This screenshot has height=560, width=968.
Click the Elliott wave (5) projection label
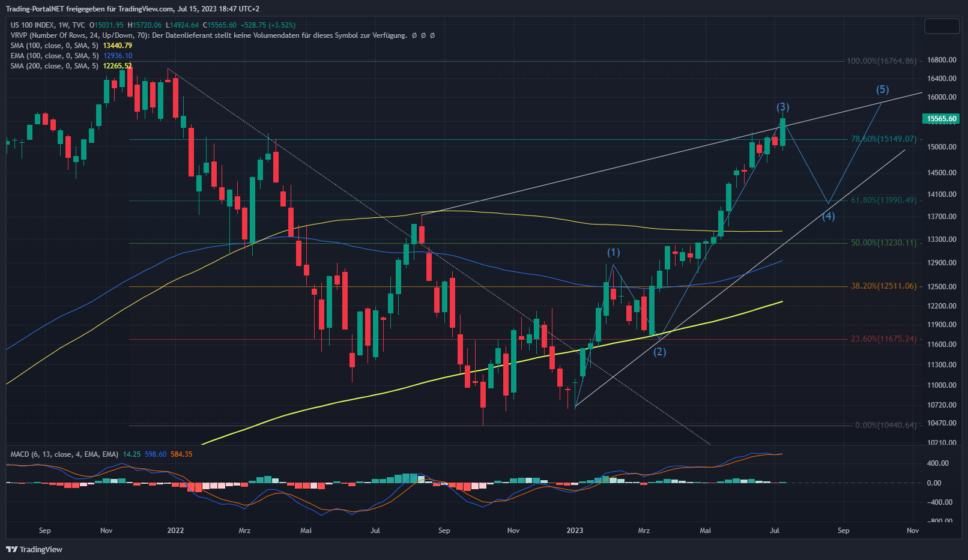(x=882, y=90)
